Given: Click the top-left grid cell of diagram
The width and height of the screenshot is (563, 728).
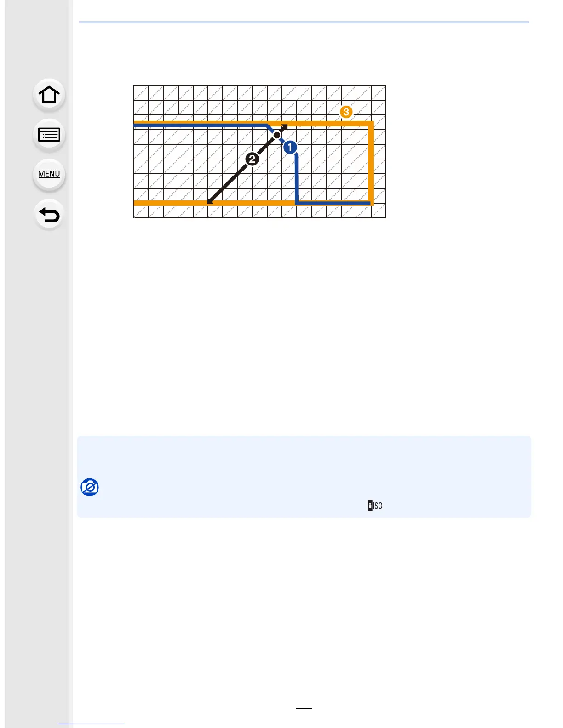Looking at the screenshot, I should pos(141,93).
